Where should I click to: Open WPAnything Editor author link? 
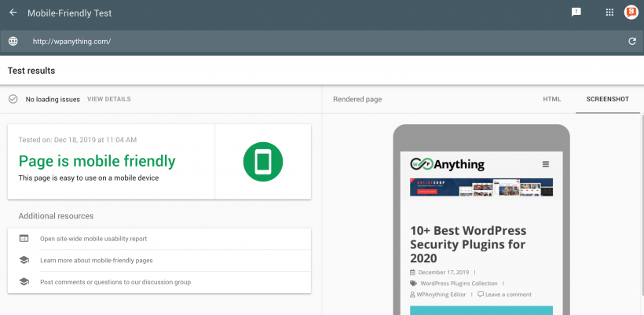point(441,295)
